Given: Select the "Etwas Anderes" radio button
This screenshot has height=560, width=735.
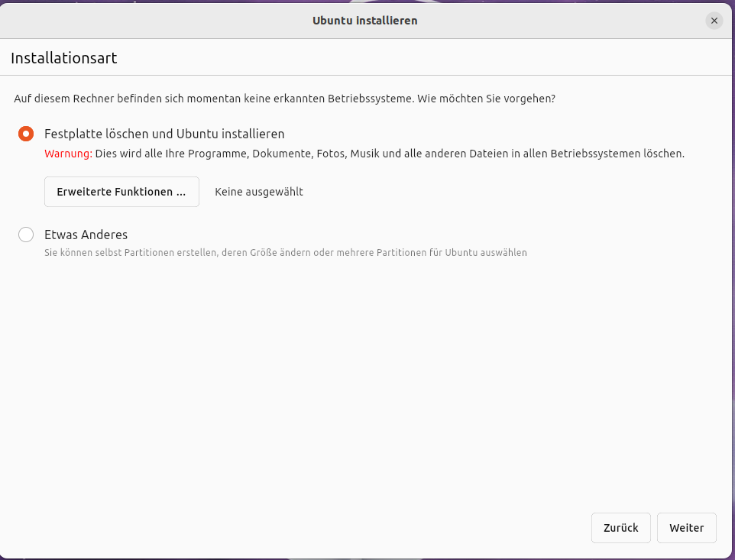Looking at the screenshot, I should pyautogui.click(x=26, y=235).
